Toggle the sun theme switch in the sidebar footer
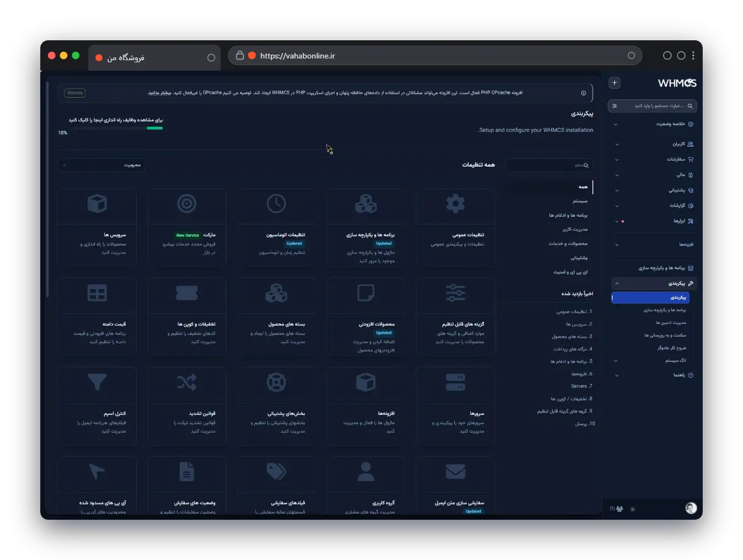The height and width of the screenshot is (560, 743). click(x=633, y=509)
